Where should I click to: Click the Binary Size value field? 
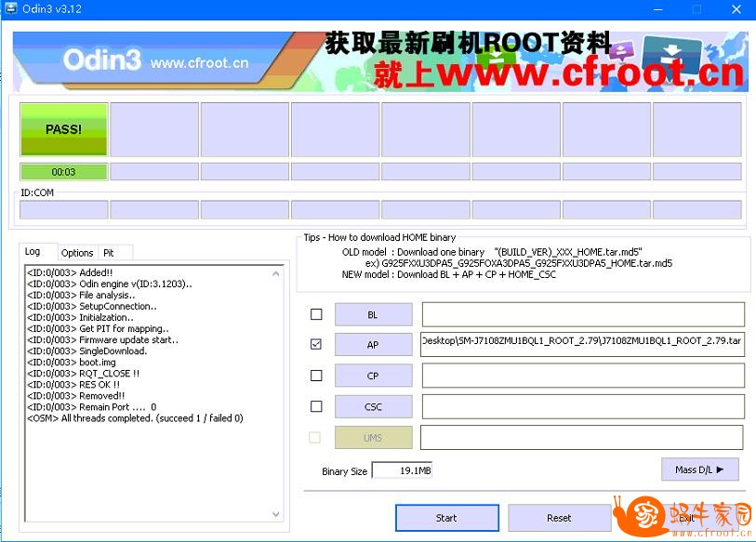click(x=402, y=470)
